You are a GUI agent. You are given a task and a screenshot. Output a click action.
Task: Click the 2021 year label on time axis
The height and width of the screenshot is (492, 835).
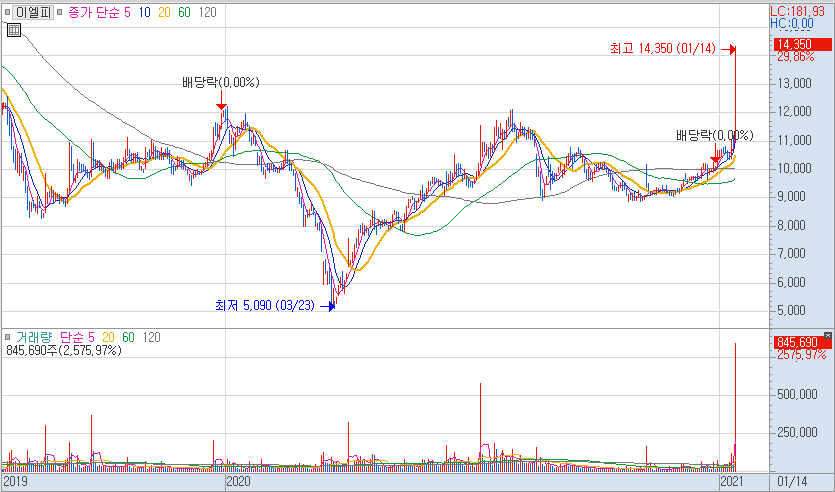(733, 481)
